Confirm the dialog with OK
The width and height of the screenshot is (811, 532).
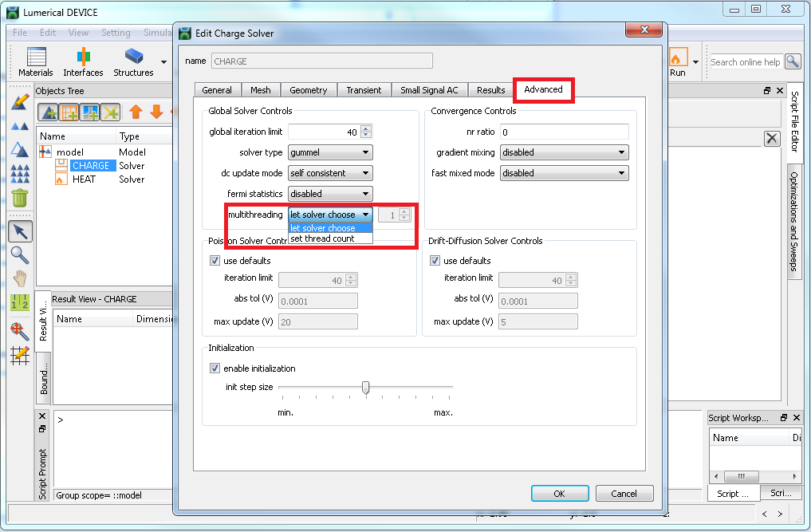560,493
